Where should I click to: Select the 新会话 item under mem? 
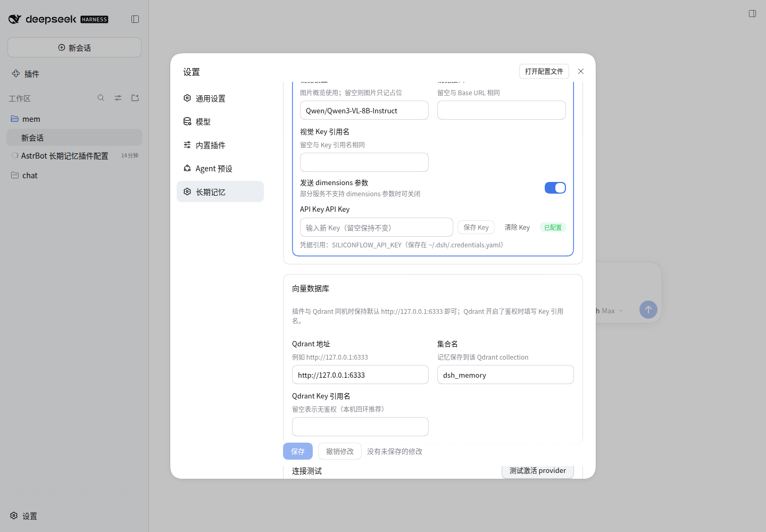(x=74, y=137)
